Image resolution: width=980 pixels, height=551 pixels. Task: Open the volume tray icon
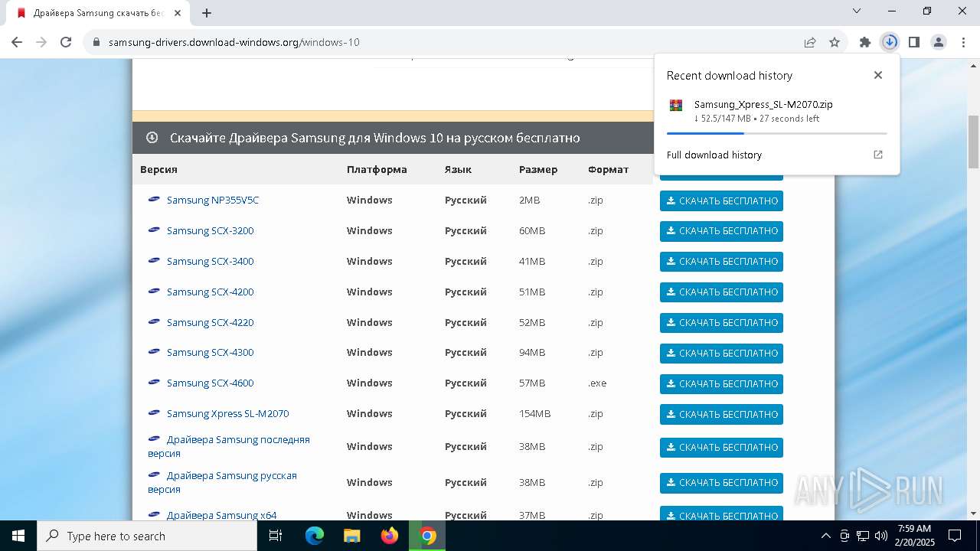[x=881, y=536]
